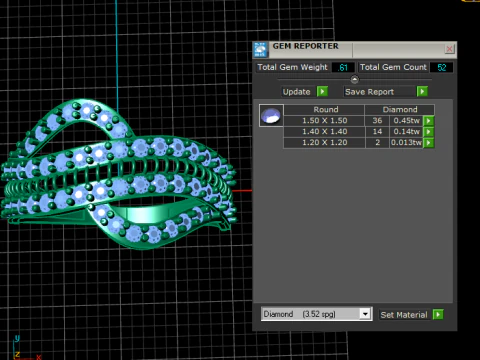The width and height of the screenshot is (480, 360).
Task: Click the green arrow next to Save Report
Action: pos(422,91)
